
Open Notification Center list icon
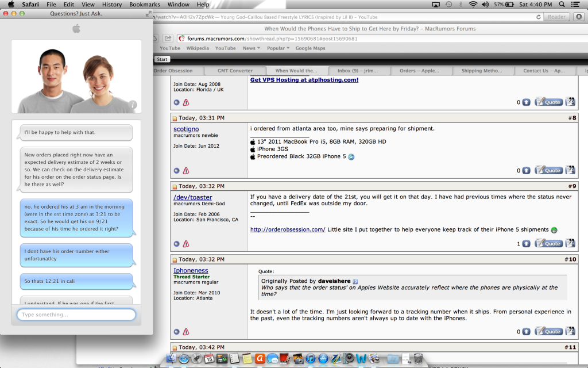[x=575, y=5]
